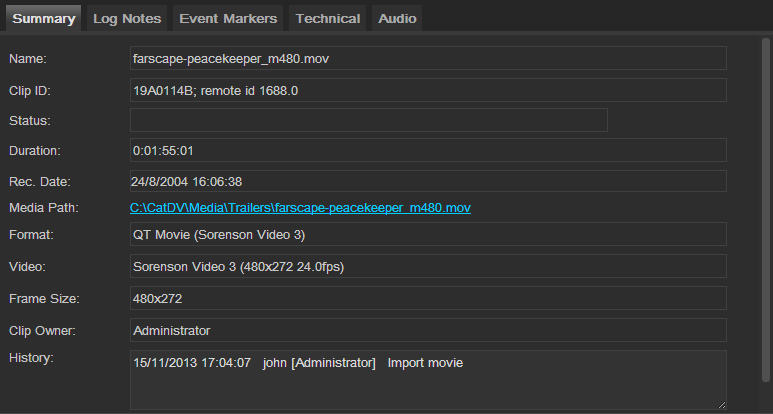Switch to the Log Notes tab

click(127, 18)
